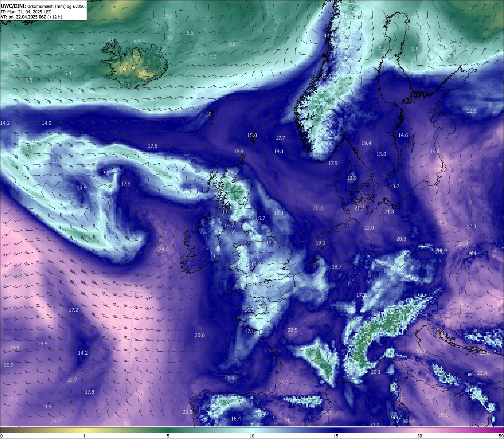Click the 20.5 value label
This screenshot has width=504, height=439.
[9, 365]
